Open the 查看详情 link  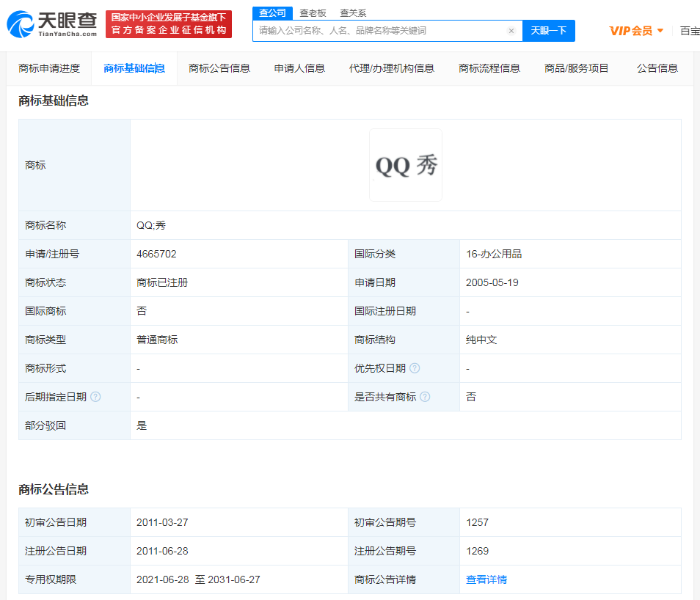click(486, 579)
